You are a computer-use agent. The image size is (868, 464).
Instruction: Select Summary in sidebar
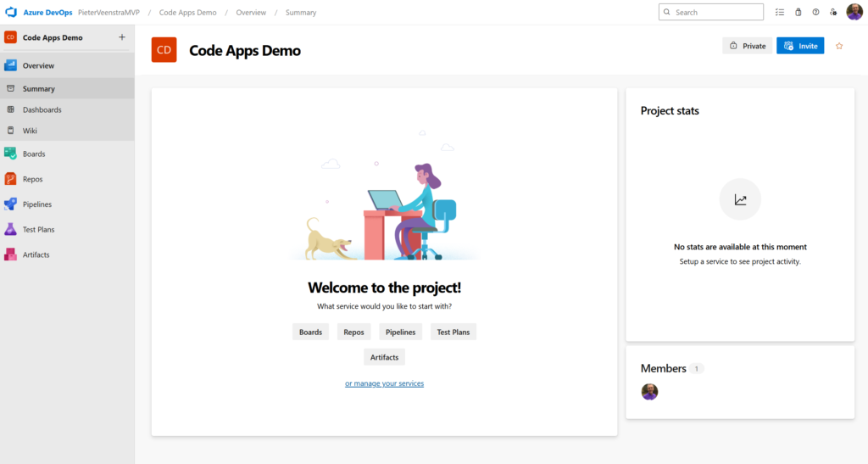67,88
